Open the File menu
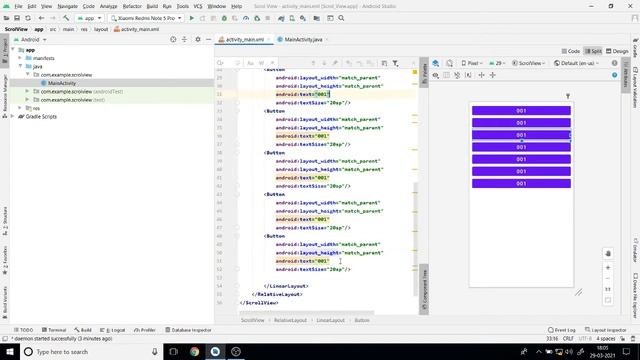Image resolution: width=640 pixels, height=360 pixels. coord(18,6)
